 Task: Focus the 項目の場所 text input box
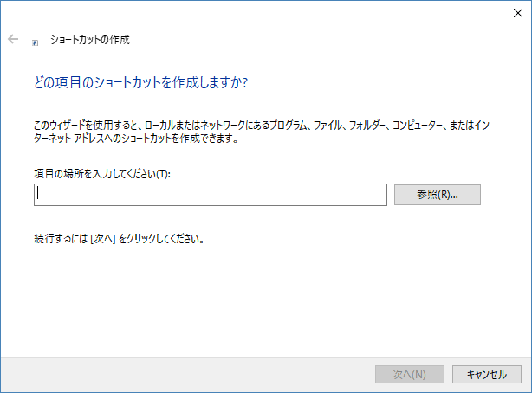click(x=211, y=195)
